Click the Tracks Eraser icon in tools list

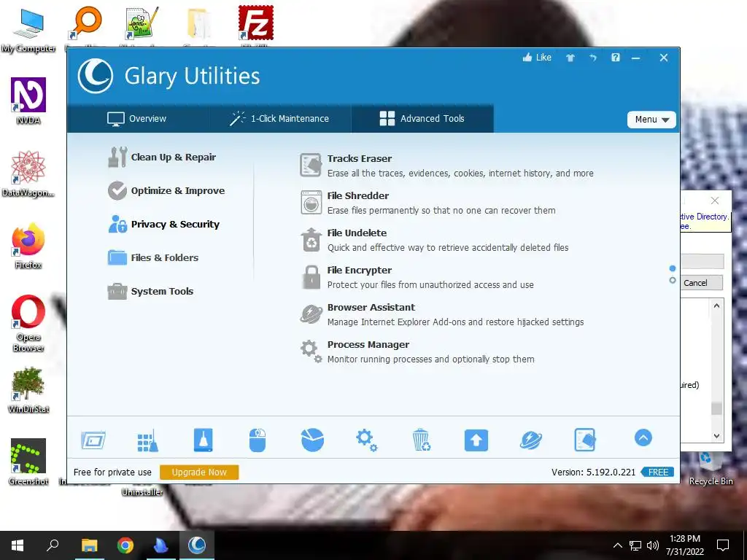311,165
